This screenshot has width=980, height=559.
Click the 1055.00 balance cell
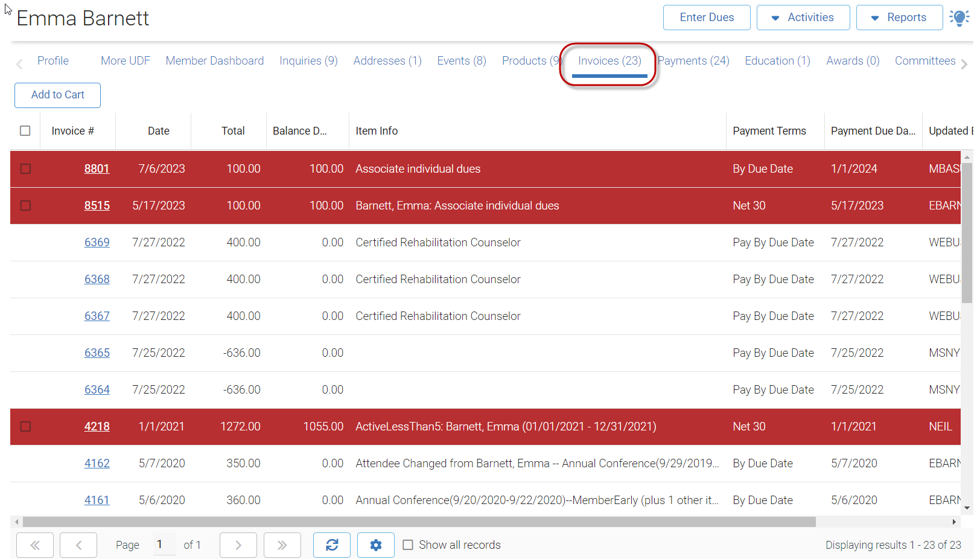point(323,427)
